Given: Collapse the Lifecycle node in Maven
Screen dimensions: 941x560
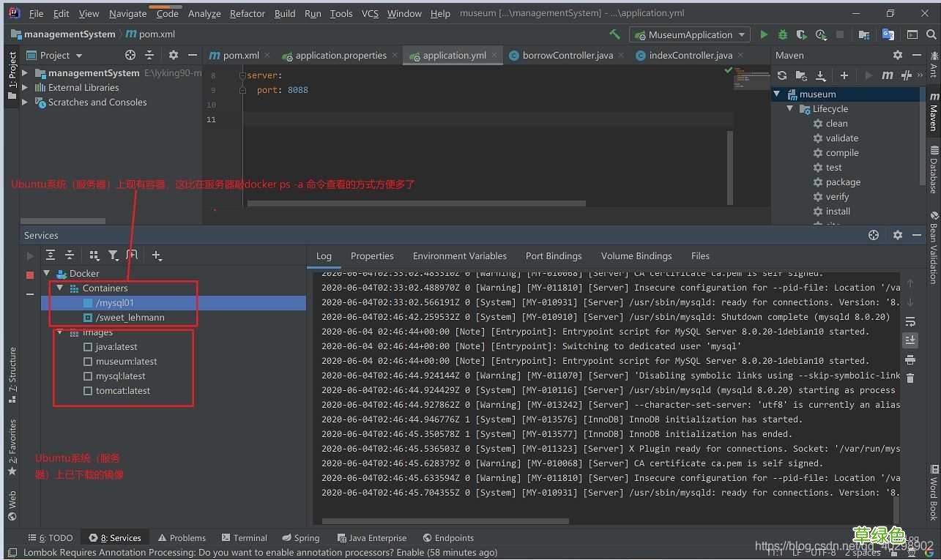Looking at the screenshot, I should (790, 109).
